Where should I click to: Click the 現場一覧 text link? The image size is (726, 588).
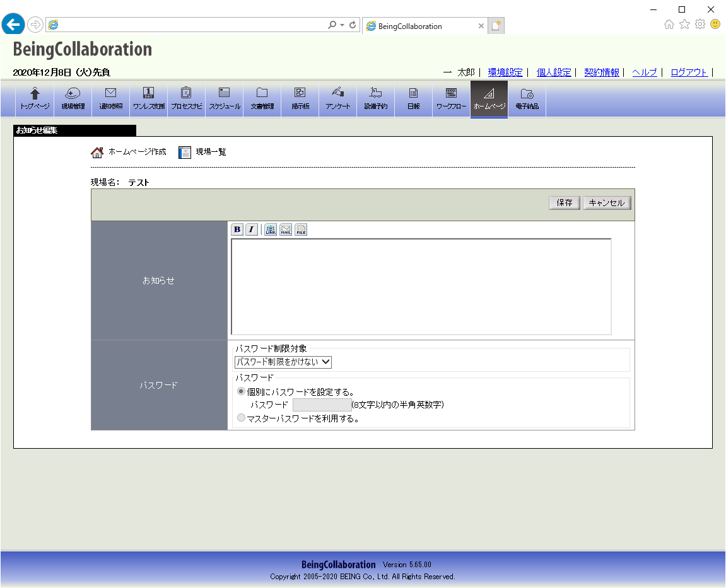[211, 152]
